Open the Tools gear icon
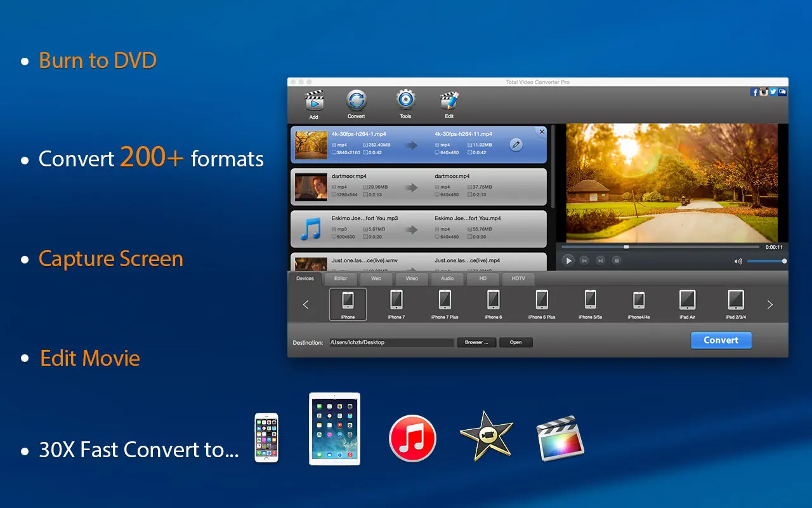This screenshot has height=508, width=812. [x=405, y=102]
